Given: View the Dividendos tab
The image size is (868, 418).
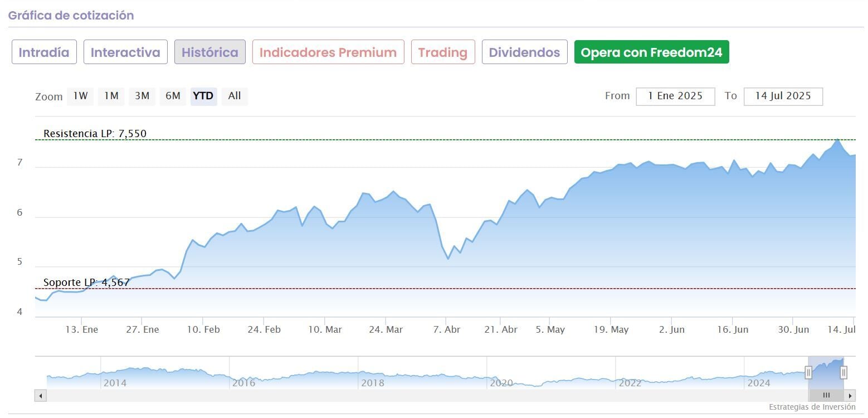Looking at the screenshot, I should coord(524,52).
